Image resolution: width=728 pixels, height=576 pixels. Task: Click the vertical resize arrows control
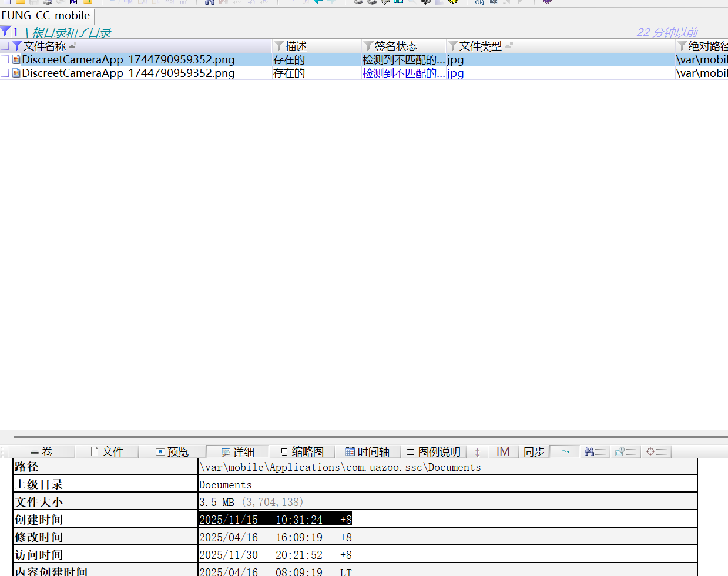477,451
